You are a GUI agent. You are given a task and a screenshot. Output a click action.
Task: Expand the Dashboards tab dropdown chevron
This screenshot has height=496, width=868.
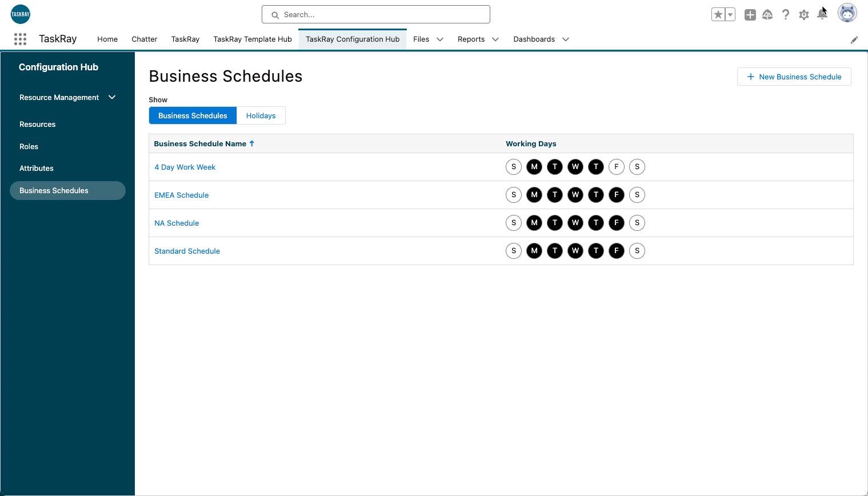(x=566, y=39)
